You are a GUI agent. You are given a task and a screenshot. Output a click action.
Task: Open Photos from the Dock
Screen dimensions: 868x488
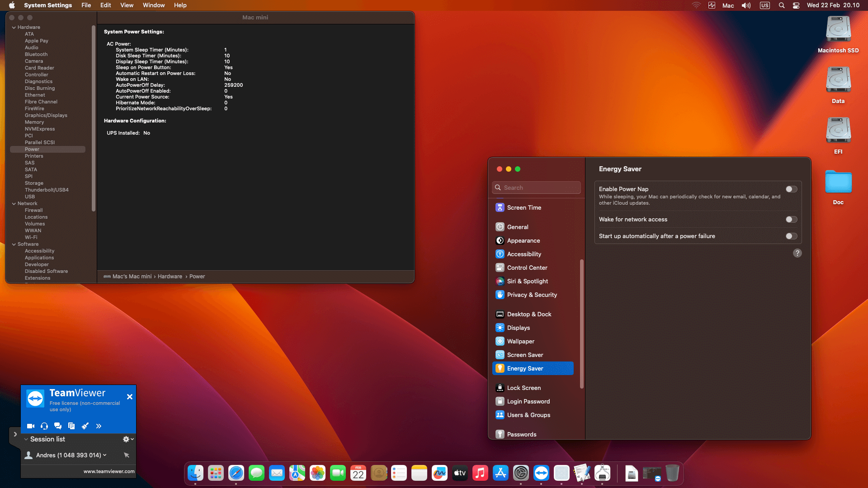click(317, 473)
